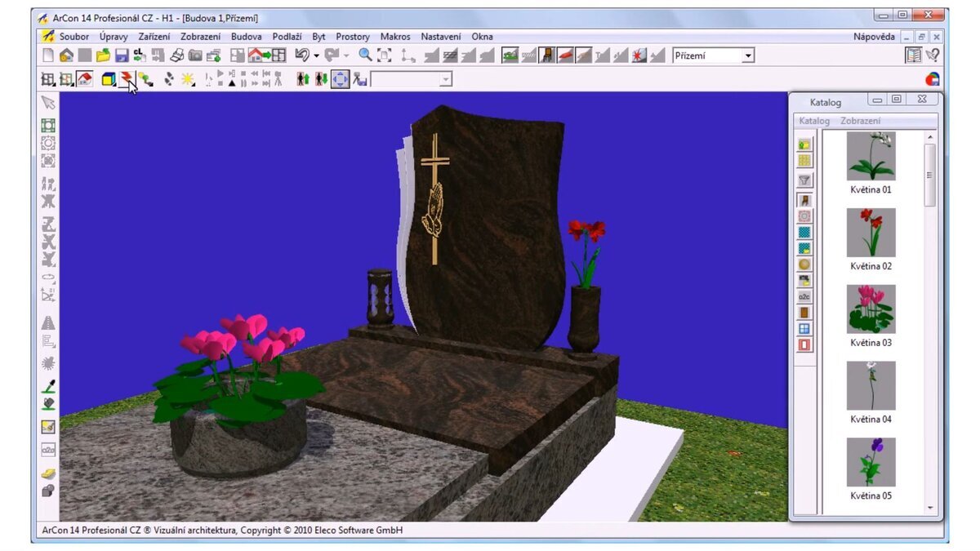
Task: Click the yellow grid icon in Katalog sidebar
Action: (x=804, y=161)
